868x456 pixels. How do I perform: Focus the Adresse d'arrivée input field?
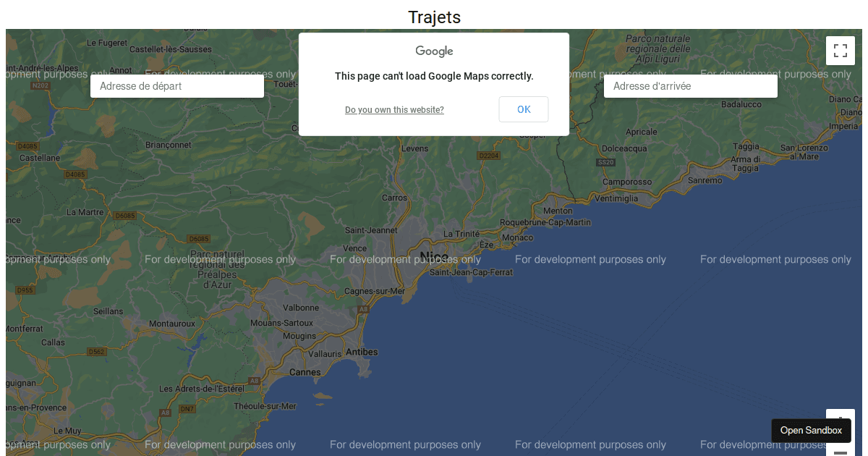pyautogui.click(x=691, y=86)
